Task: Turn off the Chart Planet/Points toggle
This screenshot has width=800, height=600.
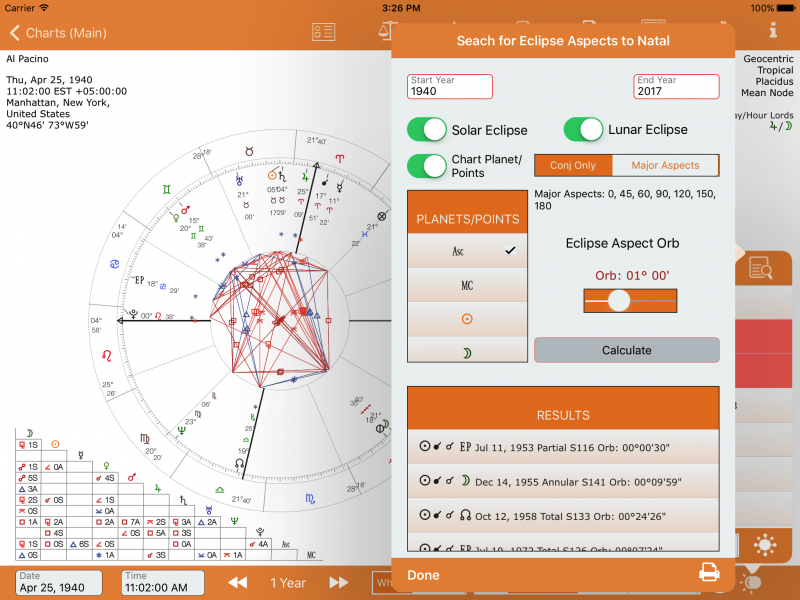Action: coord(427,166)
